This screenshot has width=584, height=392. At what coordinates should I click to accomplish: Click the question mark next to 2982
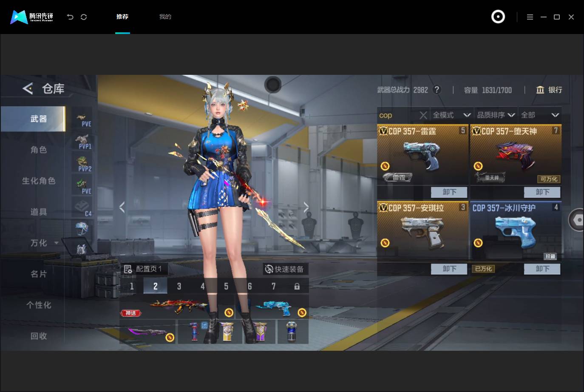click(x=437, y=90)
